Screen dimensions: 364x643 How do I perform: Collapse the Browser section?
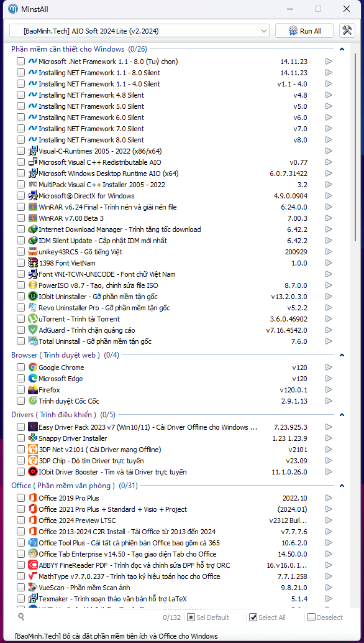(342, 355)
